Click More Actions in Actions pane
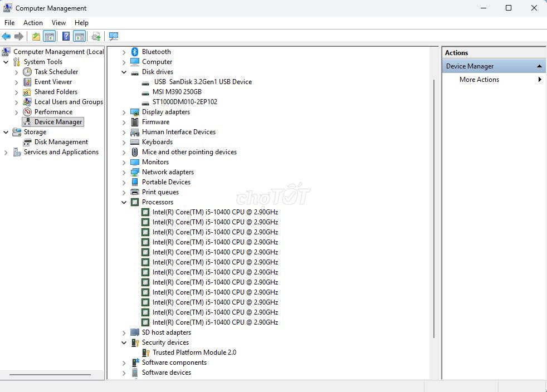The width and height of the screenshot is (547, 392). (479, 80)
